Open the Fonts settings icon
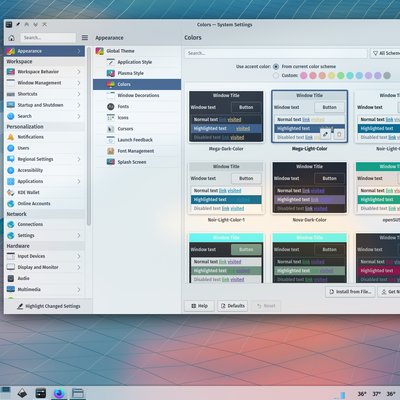This screenshot has height=400, width=400. tap(111, 106)
